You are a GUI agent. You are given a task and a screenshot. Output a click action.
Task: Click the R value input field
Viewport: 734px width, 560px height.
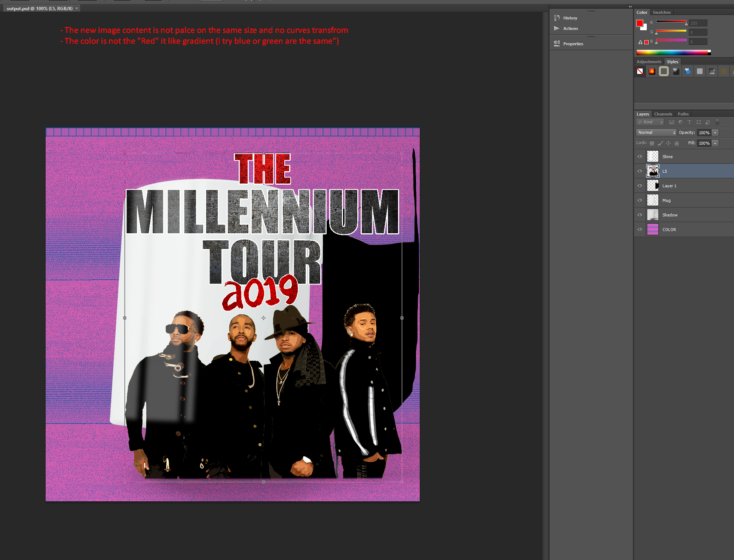(x=698, y=23)
